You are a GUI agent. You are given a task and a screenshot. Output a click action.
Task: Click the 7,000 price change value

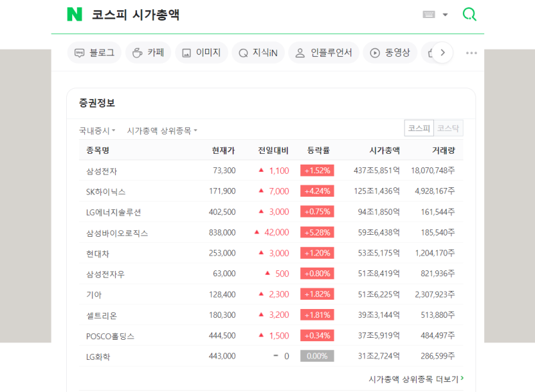coord(279,191)
